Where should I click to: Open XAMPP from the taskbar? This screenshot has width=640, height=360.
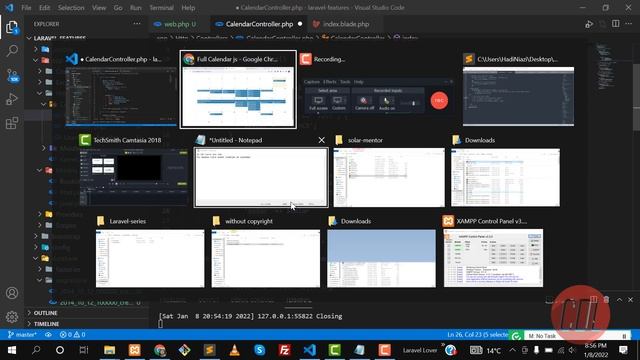pos(135,350)
